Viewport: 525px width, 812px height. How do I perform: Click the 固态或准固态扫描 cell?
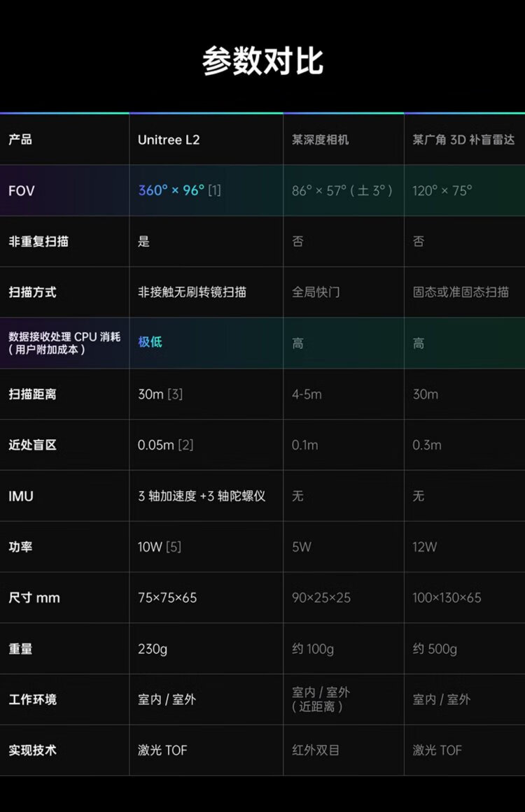click(x=461, y=292)
